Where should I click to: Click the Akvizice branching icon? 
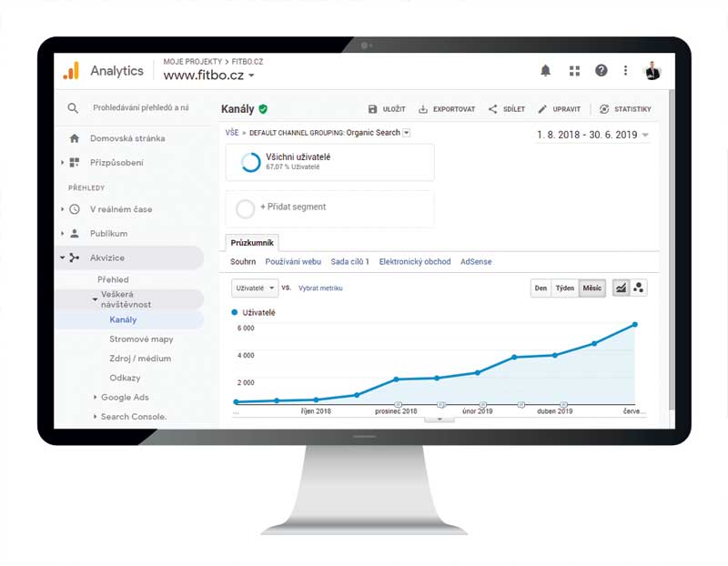75,258
